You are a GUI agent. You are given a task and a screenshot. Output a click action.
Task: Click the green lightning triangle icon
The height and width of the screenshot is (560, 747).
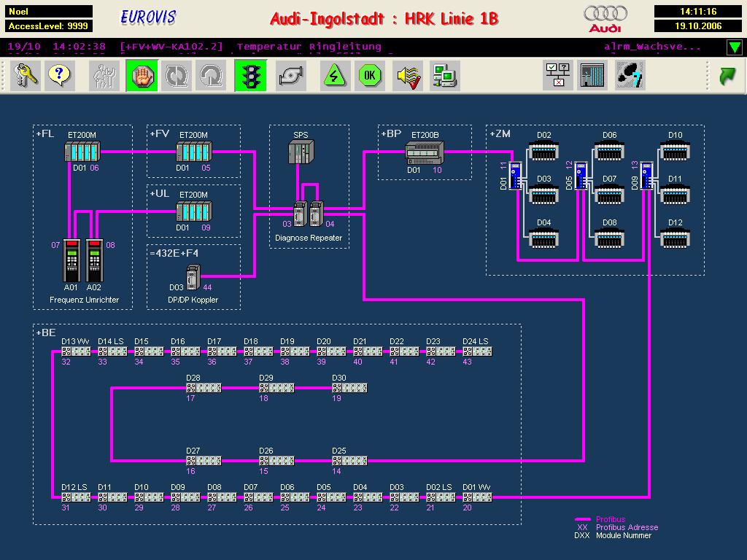coord(335,75)
